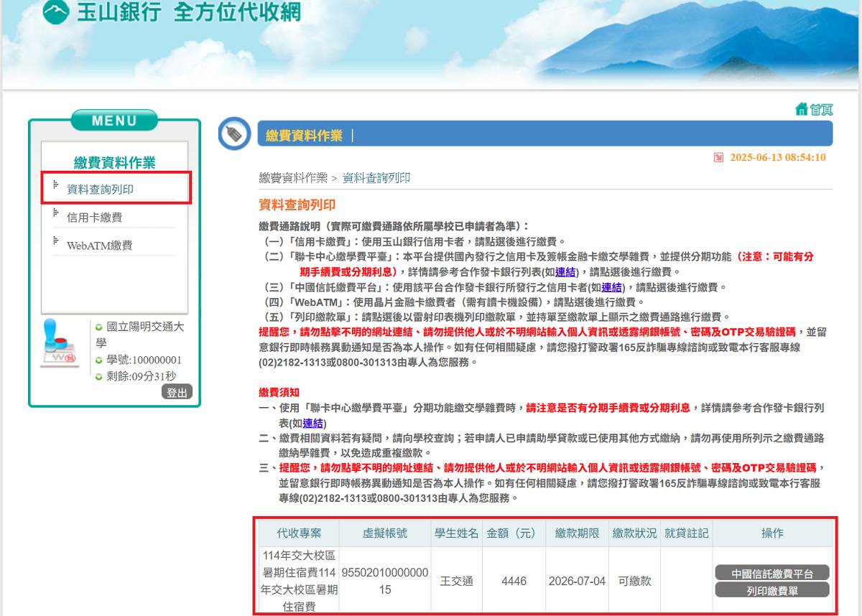Expand the marker beside WebATM繳費

pyautogui.click(x=56, y=241)
